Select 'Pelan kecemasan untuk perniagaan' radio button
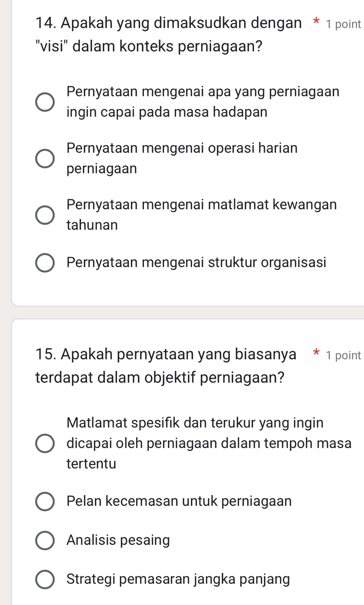Viewport: 364px width, 605px height. tap(45, 501)
